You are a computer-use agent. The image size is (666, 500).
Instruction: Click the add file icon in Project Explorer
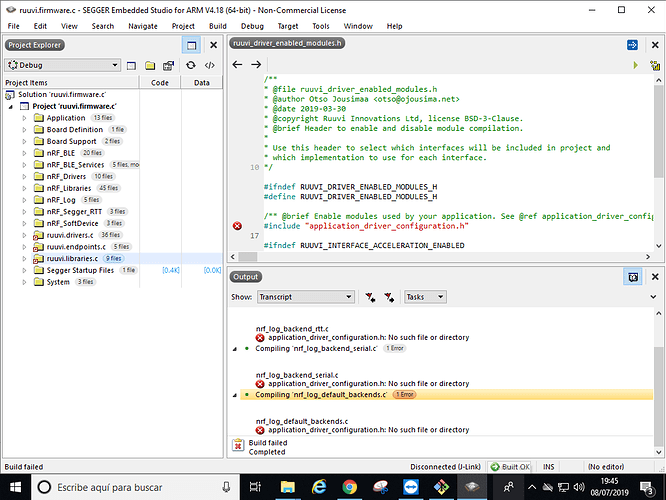coord(169,65)
